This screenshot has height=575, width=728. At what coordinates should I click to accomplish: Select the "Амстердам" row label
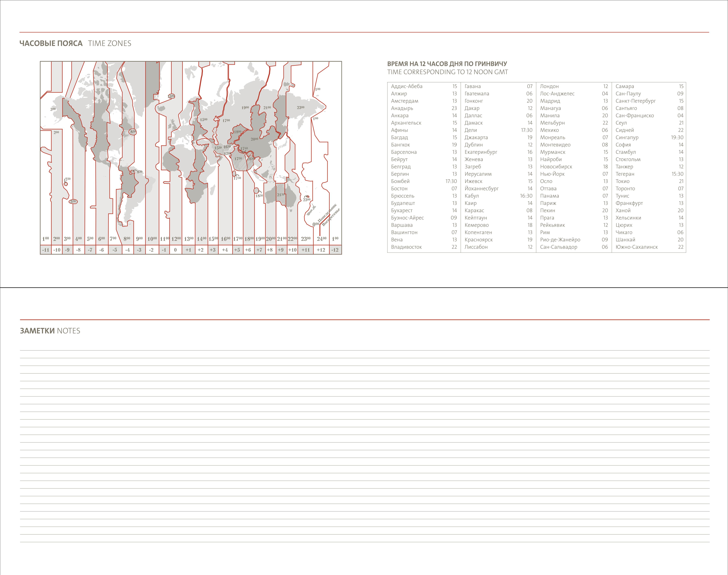[405, 101]
